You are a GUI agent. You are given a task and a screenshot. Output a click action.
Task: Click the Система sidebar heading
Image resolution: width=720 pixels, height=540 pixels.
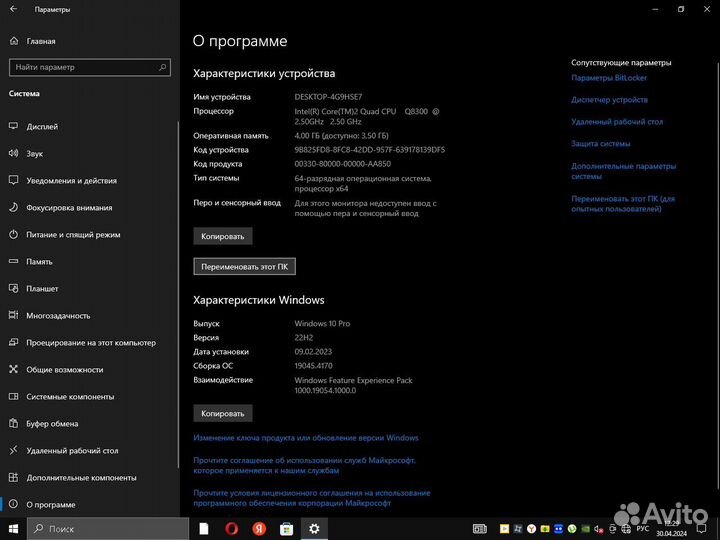[x=24, y=93]
